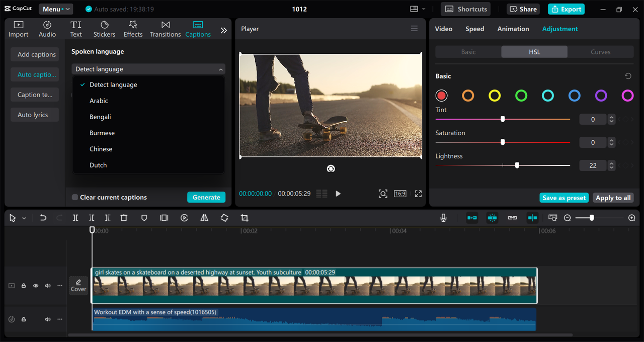Select the blue HSL color ring

pos(575,96)
